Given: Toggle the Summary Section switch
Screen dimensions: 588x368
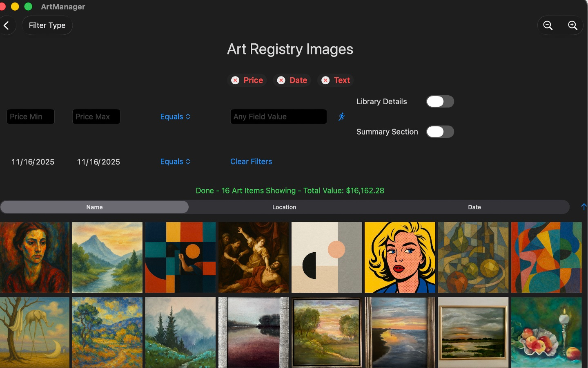Looking at the screenshot, I should pos(440,132).
